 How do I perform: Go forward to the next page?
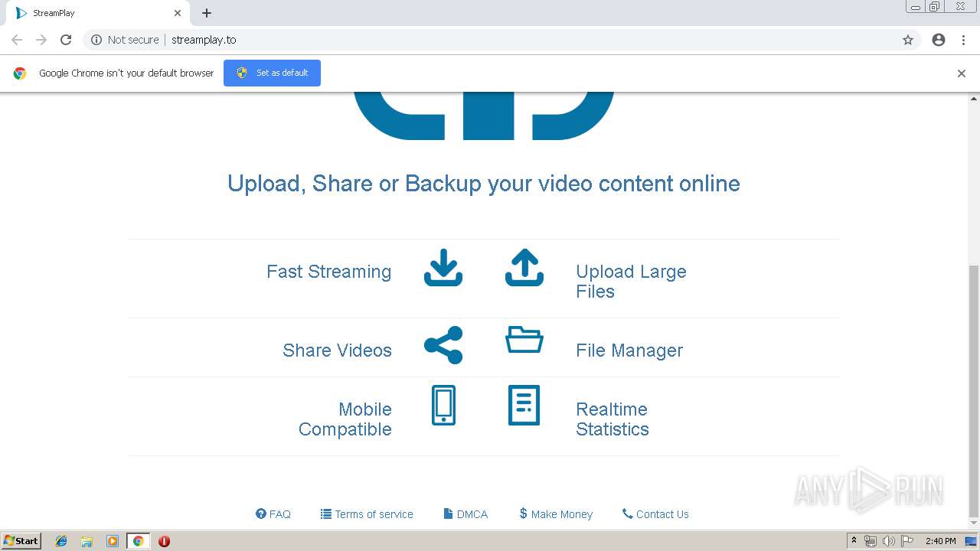[x=41, y=40]
